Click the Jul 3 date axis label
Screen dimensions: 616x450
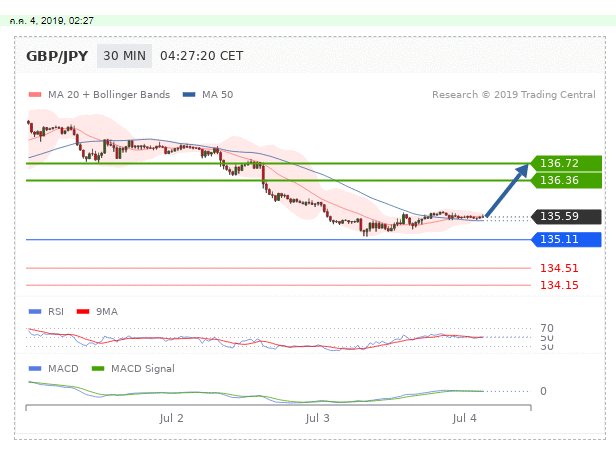point(317,418)
